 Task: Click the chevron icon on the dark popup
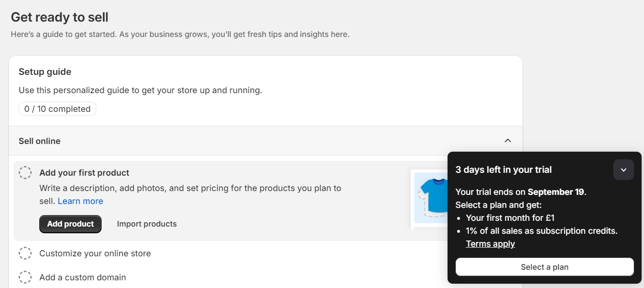[x=623, y=169]
